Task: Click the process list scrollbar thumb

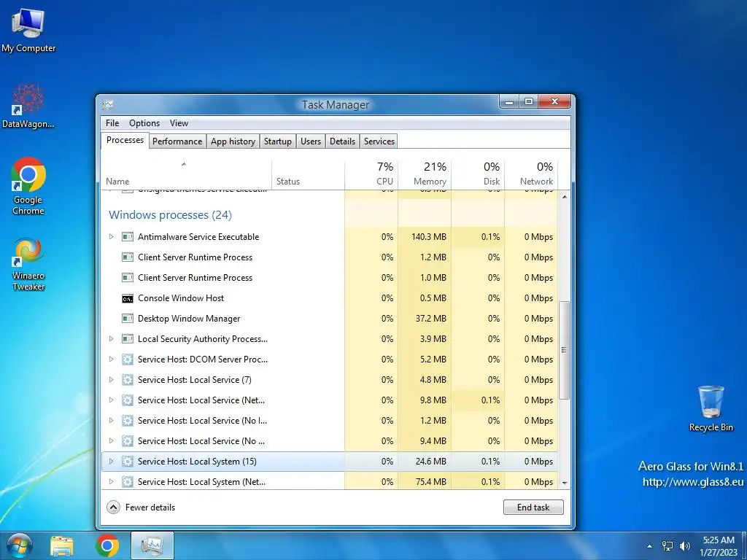Action: tap(565, 350)
